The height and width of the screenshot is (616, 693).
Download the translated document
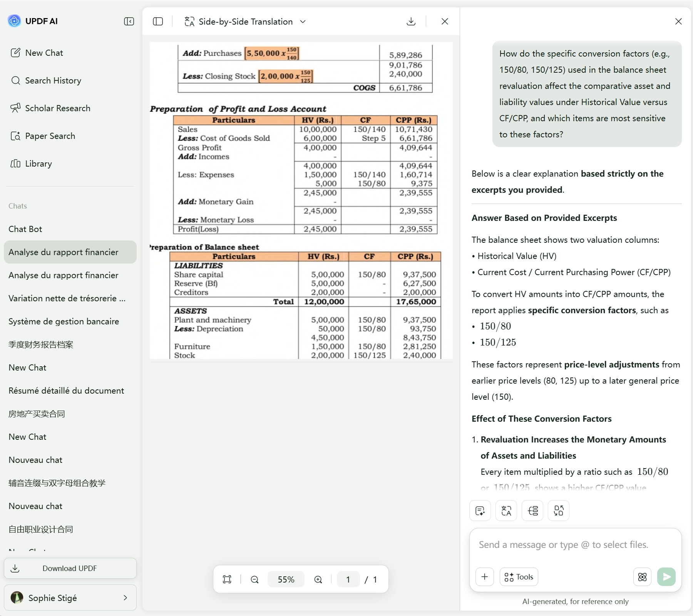point(411,22)
